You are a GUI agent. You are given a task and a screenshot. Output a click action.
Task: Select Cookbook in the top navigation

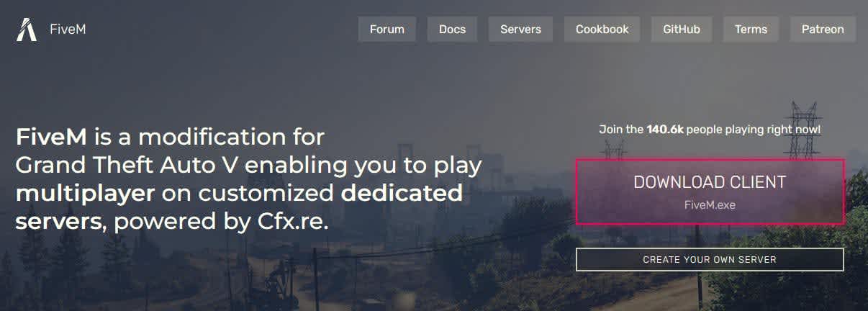pyautogui.click(x=602, y=30)
